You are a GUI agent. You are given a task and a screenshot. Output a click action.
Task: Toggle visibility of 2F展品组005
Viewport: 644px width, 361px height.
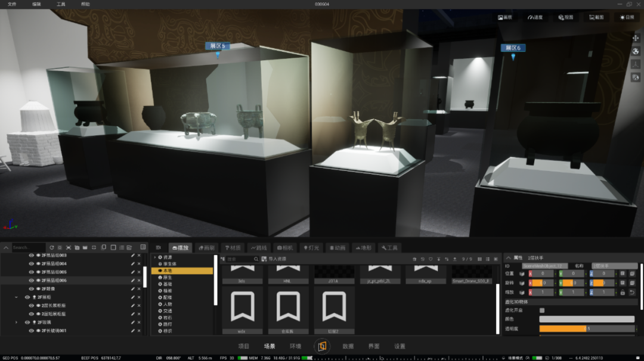click(31, 272)
